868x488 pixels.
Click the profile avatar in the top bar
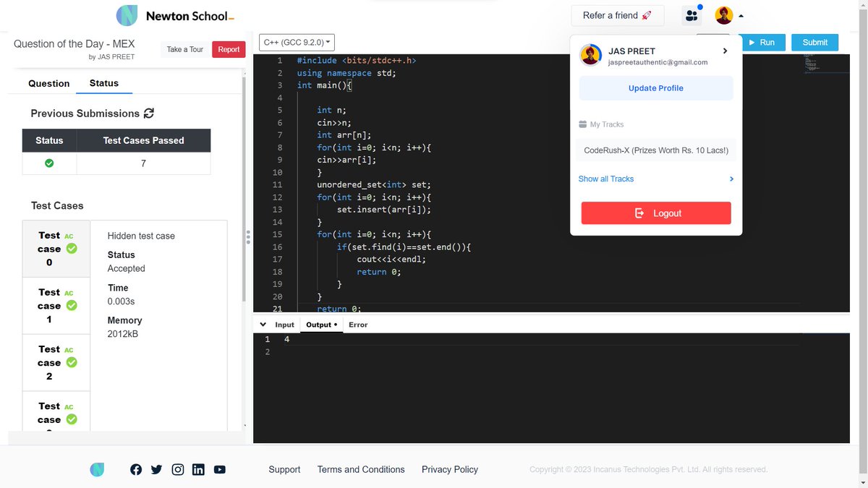[724, 15]
